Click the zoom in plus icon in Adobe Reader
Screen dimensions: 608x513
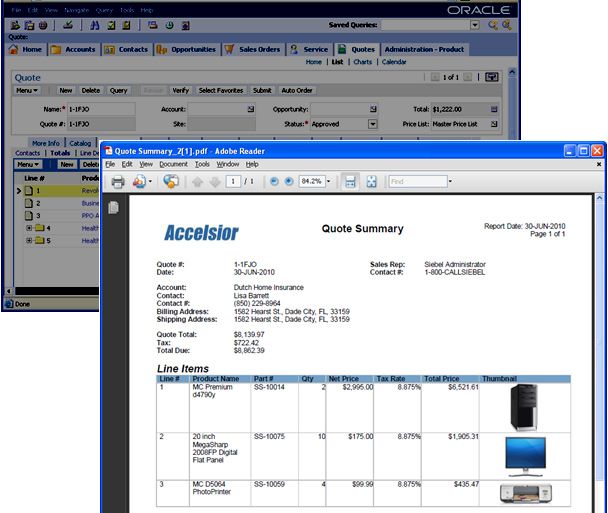pyautogui.click(x=289, y=181)
